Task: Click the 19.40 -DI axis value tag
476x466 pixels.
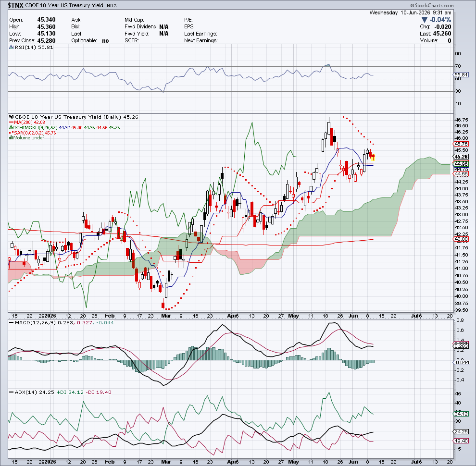Action: click(x=461, y=441)
